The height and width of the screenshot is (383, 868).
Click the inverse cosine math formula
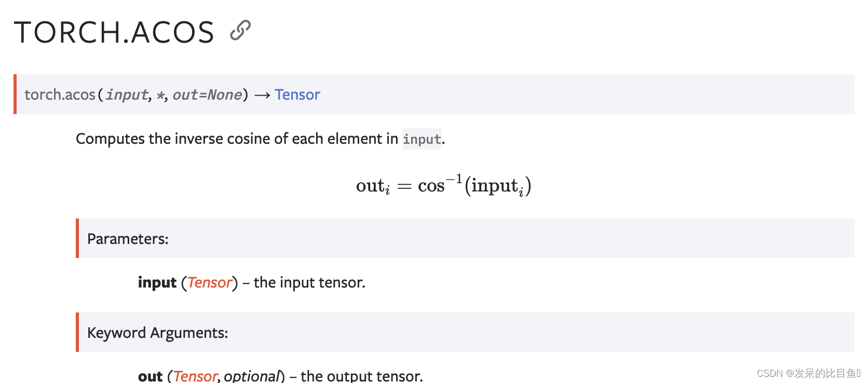443,185
